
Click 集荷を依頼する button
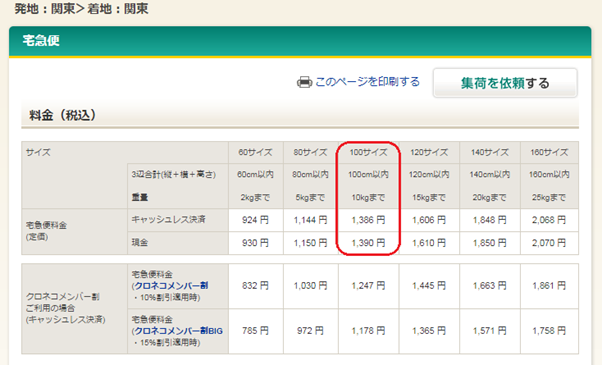[505, 83]
